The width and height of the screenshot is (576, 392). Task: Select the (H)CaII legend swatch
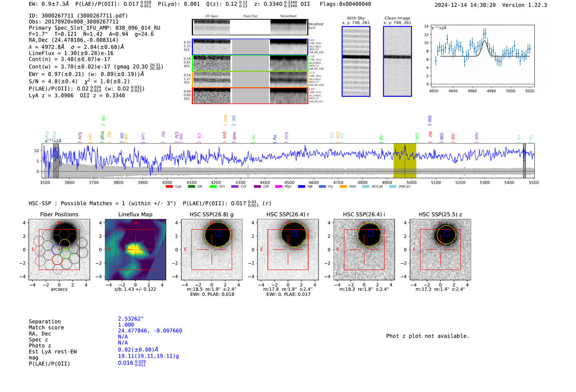click(393, 187)
